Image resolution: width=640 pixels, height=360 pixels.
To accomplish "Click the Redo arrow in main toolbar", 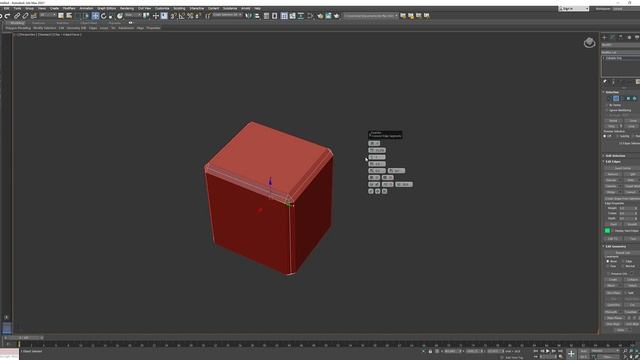I will 7,16.
